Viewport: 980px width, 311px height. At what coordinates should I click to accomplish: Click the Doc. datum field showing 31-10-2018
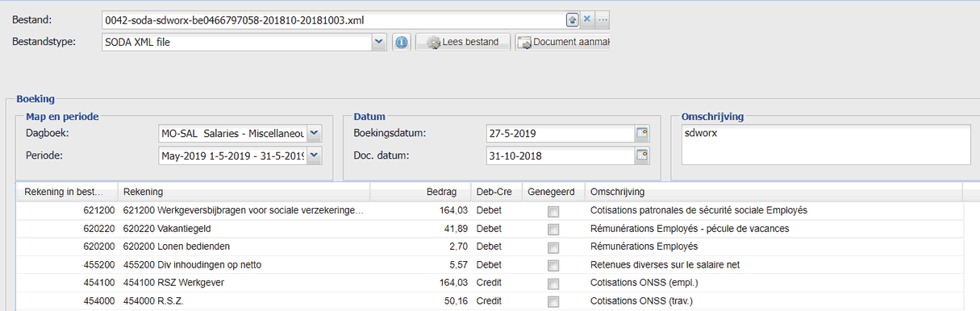(x=561, y=155)
